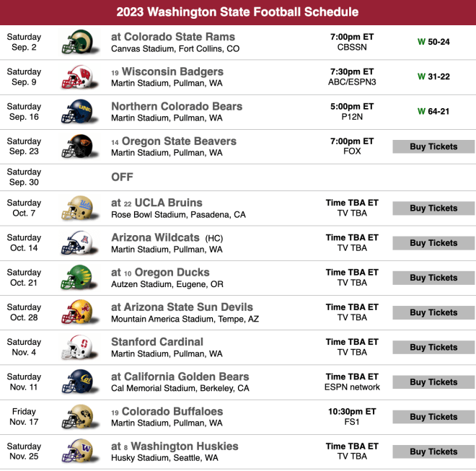Click the Stanford Cardinal team name
476x471 pixels.
click(157, 342)
